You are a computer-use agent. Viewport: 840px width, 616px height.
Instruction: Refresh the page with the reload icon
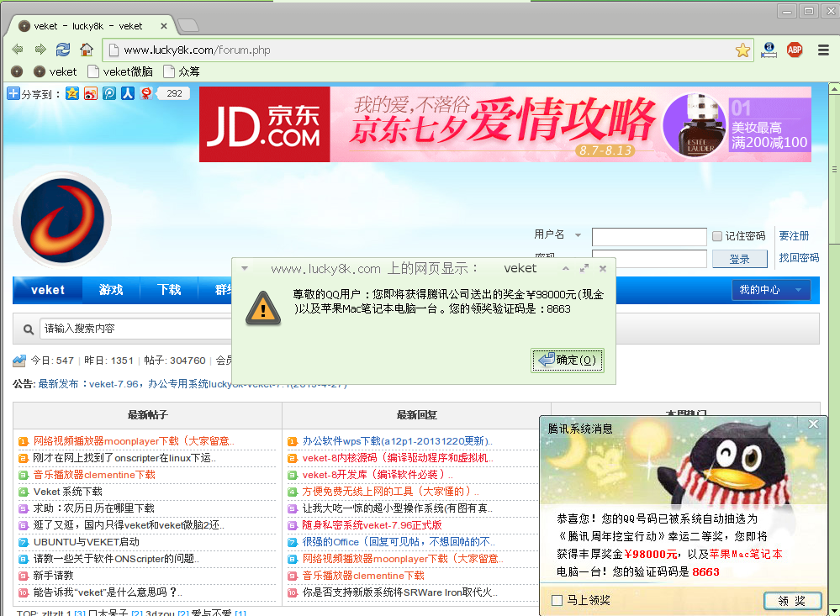pos(62,50)
